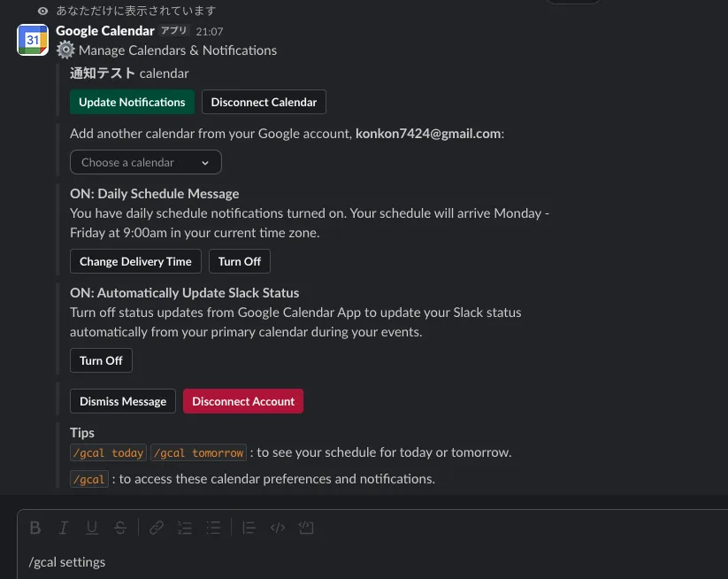728x579 pixels.
Task: Turn Off the Daily Schedule Message
Action: (240, 262)
